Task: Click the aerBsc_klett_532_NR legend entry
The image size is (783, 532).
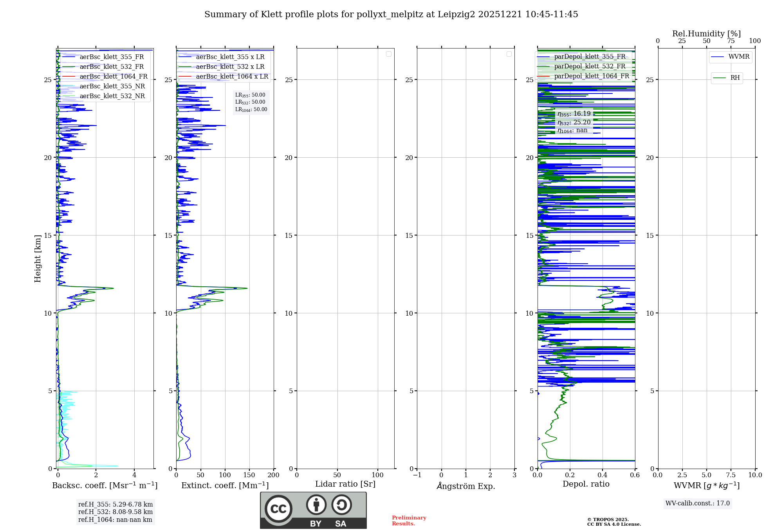Action: tap(112, 96)
